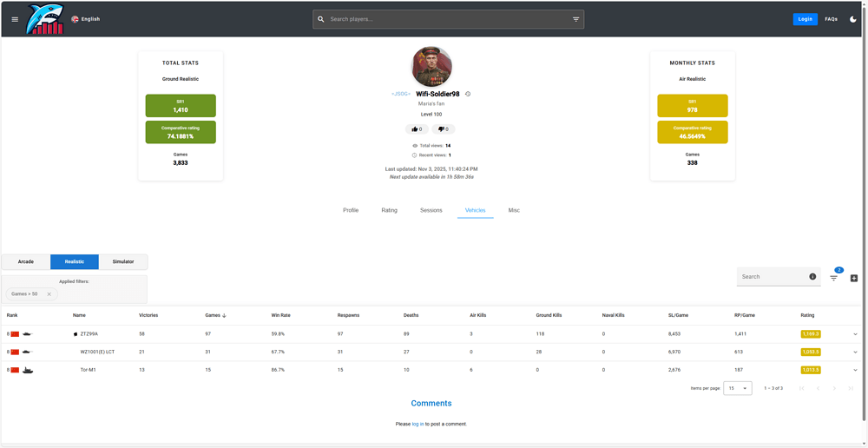Screen dimensions: 868x448
Task: Click the add column plus icon
Action: (x=853, y=278)
